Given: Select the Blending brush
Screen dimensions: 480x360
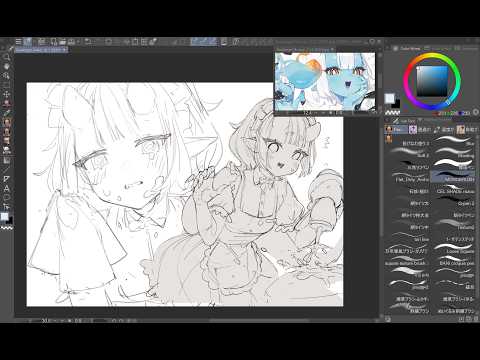Looking at the screenshot, I should 454,153.
